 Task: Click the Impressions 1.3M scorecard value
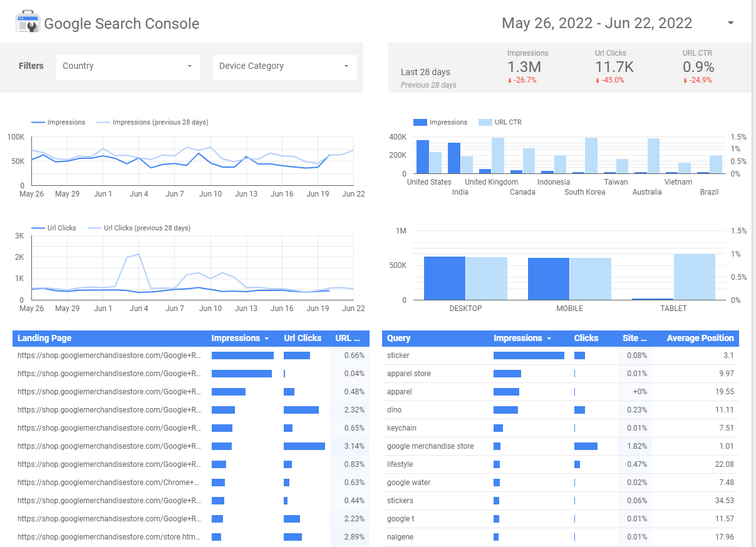pyautogui.click(x=524, y=68)
